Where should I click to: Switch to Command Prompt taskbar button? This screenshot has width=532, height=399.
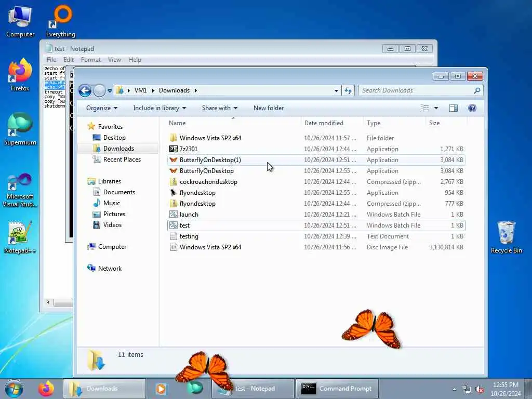337,389
